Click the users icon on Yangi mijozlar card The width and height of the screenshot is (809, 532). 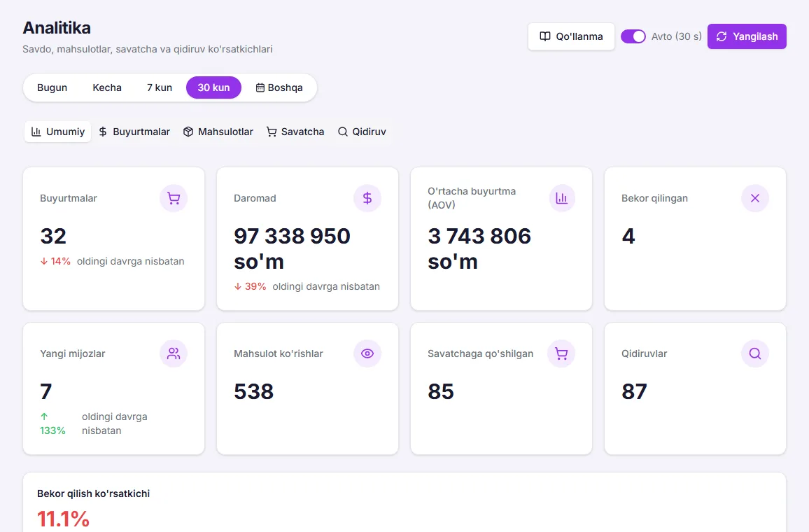[174, 353]
